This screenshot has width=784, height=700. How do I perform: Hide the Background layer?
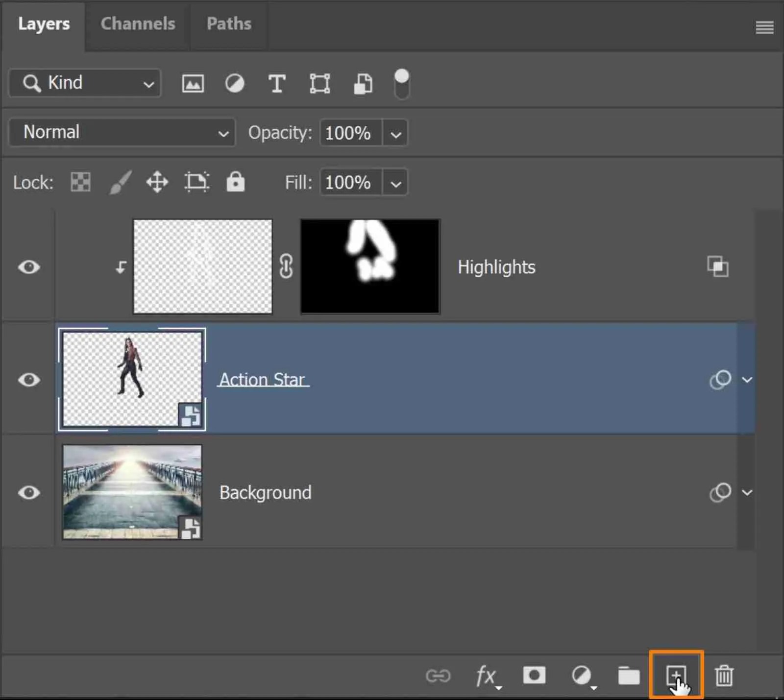pos(28,492)
